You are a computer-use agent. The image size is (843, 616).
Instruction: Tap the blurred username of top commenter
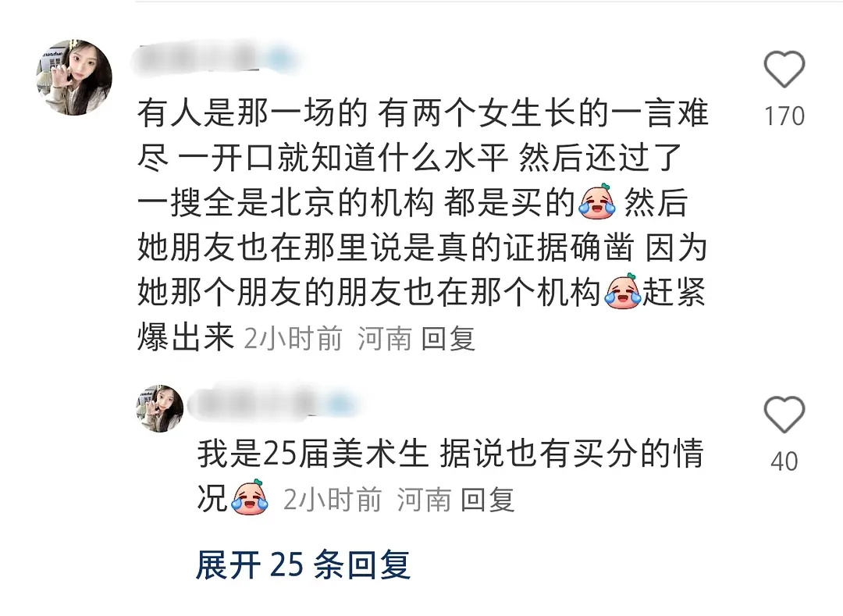point(215,59)
